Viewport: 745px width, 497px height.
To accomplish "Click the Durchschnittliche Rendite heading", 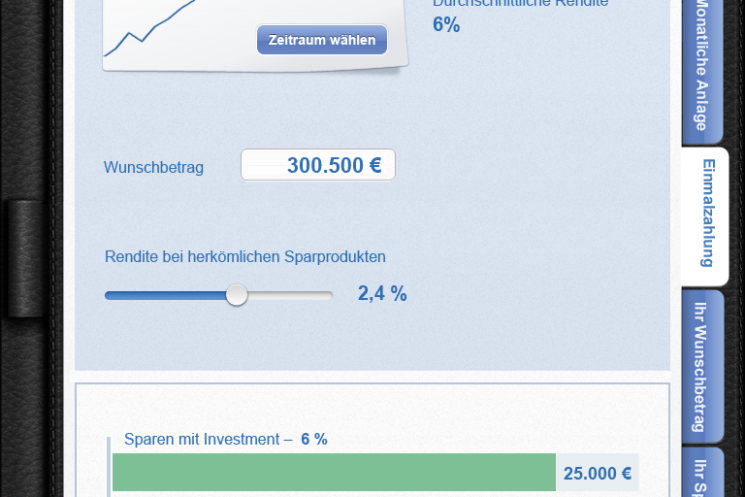I will pyautogui.click(x=520, y=3).
